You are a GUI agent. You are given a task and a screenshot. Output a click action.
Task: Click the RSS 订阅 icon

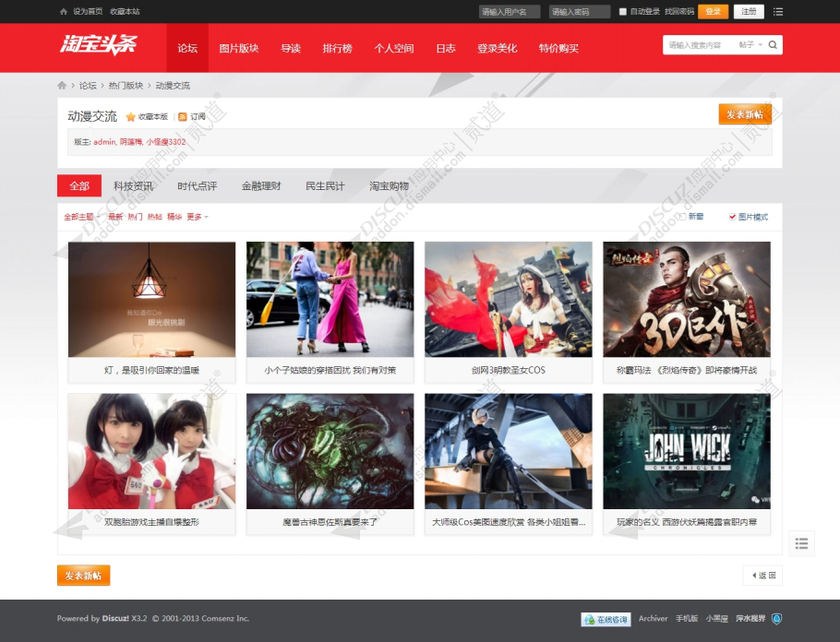pyautogui.click(x=183, y=117)
